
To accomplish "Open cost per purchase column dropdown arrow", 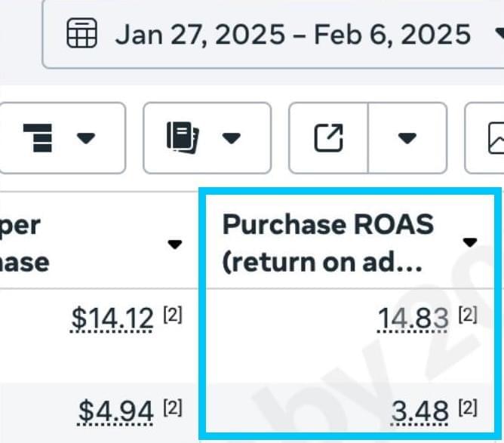I will [x=175, y=245].
